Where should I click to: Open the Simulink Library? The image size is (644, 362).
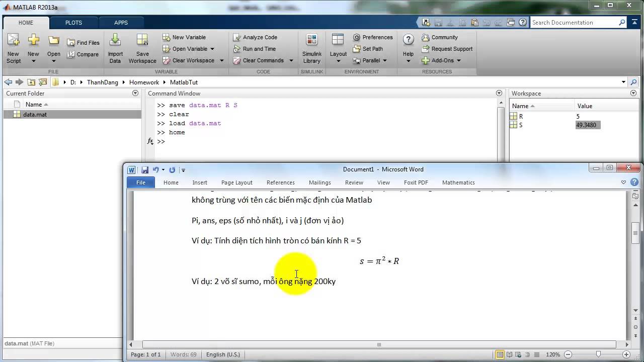(312, 48)
